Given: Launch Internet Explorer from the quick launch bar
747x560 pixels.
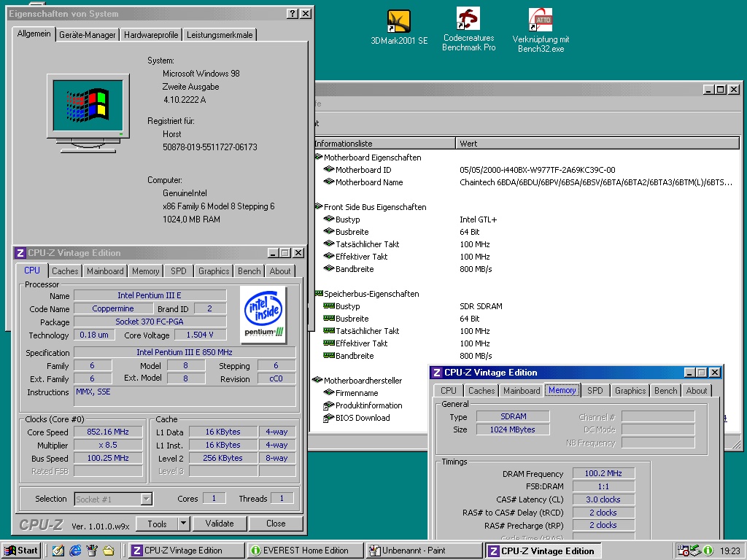Looking at the screenshot, I should 75,551.
